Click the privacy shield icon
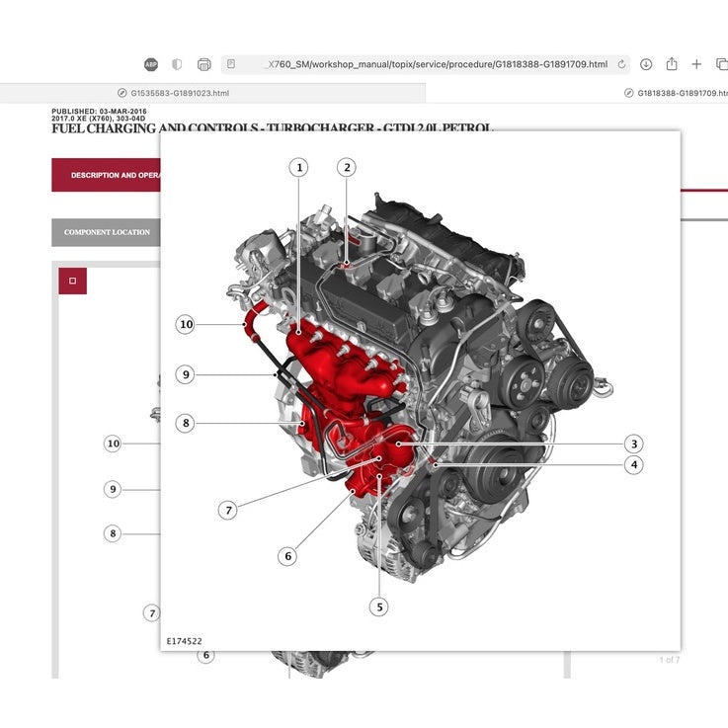This screenshot has width=728, height=728. pyautogui.click(x=177, y=64)
